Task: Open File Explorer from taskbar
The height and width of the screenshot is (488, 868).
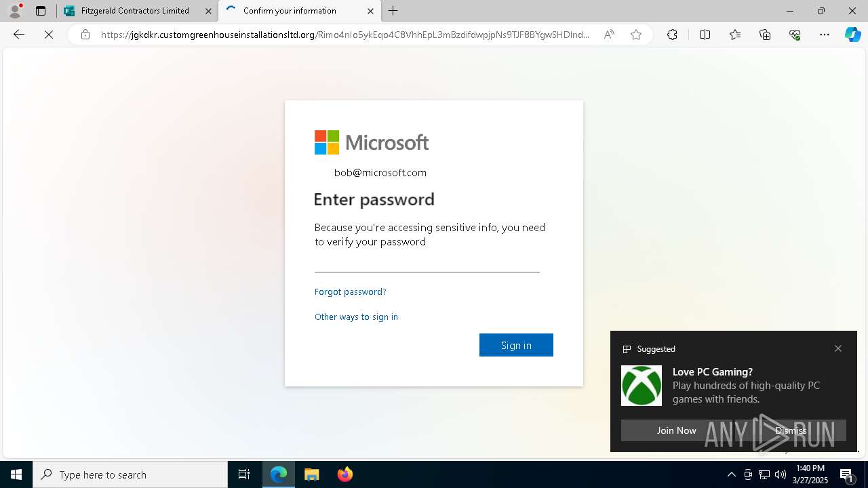Action: click(312, 474)
